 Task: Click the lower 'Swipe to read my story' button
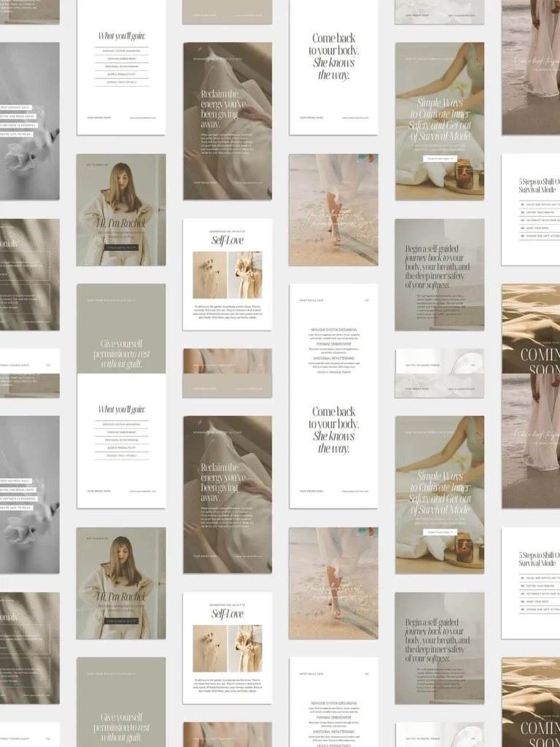tap(122, 622)
